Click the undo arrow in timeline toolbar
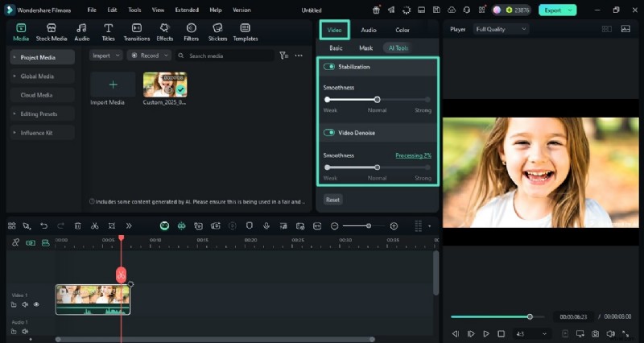 click(x=43, y=226)
